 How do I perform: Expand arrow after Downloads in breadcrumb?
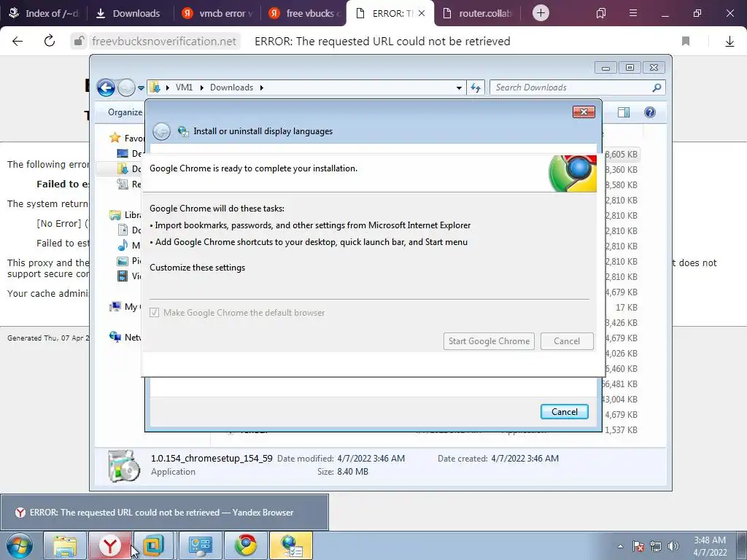(262, 87)
